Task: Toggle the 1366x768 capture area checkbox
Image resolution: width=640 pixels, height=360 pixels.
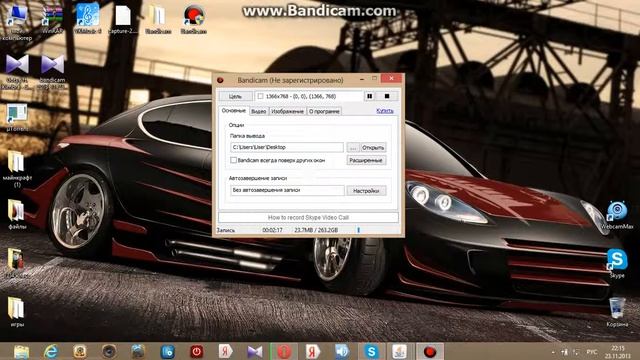Action: tap(260, 96)
